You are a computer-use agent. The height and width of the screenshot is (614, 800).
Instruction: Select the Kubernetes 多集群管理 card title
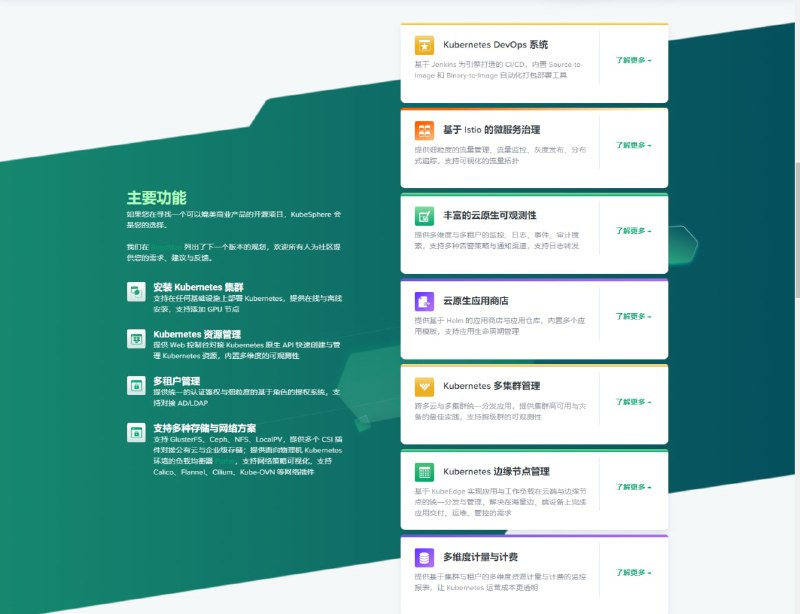point(491,386)
